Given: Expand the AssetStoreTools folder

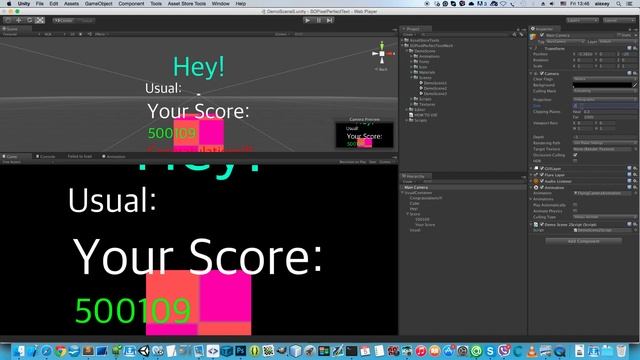Looking at the screenshot, I should [402, 40].
